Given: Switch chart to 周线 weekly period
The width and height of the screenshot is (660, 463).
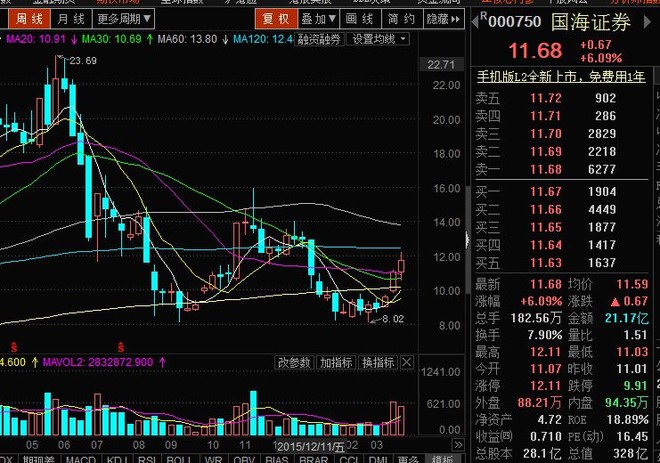Looking at the screenshot, I should click(x=29, y=19).
